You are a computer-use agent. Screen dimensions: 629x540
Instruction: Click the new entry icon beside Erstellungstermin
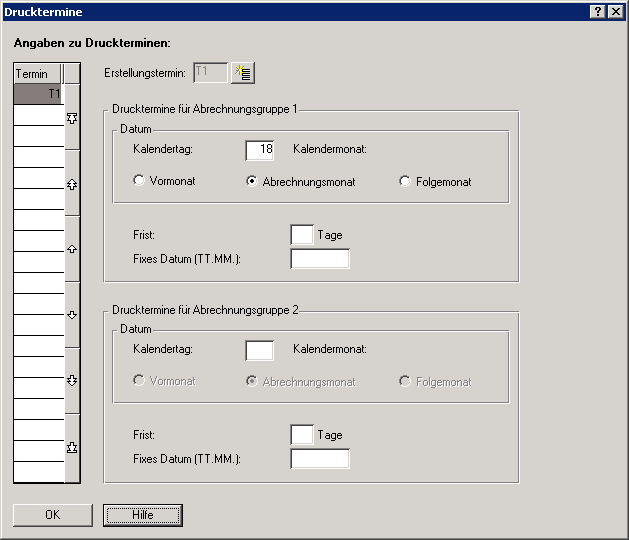243,73
